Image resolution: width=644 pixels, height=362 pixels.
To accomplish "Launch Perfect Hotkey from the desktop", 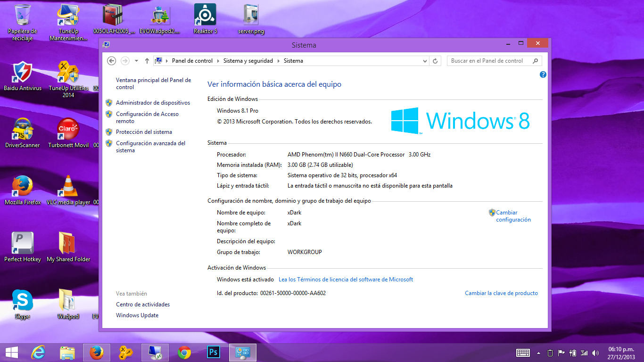I will 22,247.
